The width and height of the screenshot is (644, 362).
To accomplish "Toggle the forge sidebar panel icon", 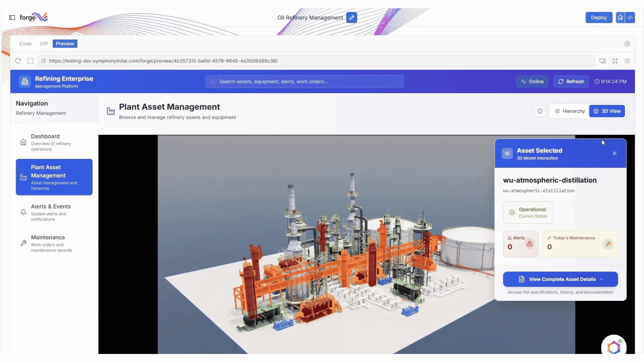I will (x=12, y=17).
